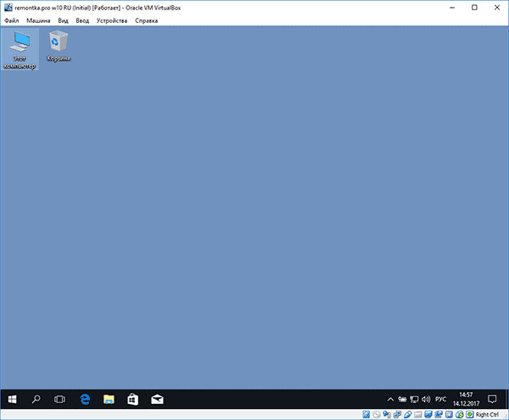Click the Right Ctrl host key indicator
509x420 pixels.
(x=486, y=414)
